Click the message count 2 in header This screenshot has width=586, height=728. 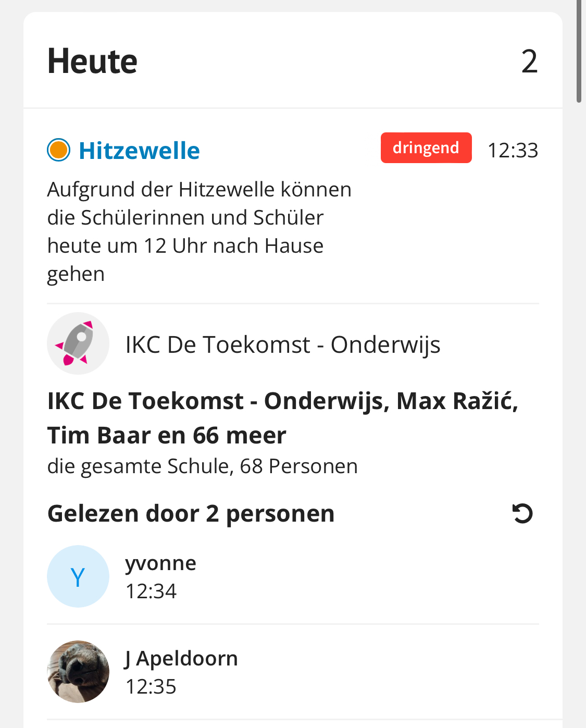529,61
